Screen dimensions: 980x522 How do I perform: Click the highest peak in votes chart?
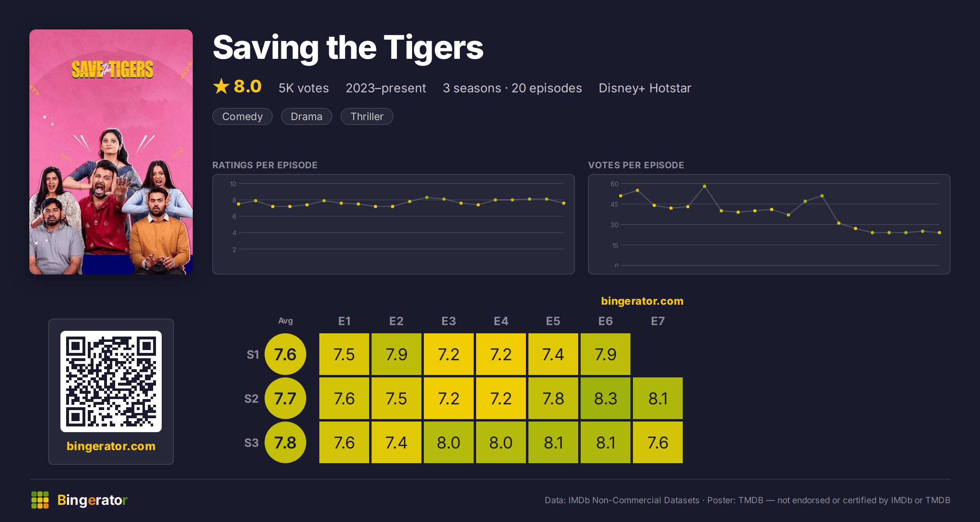tap(705, 186)
